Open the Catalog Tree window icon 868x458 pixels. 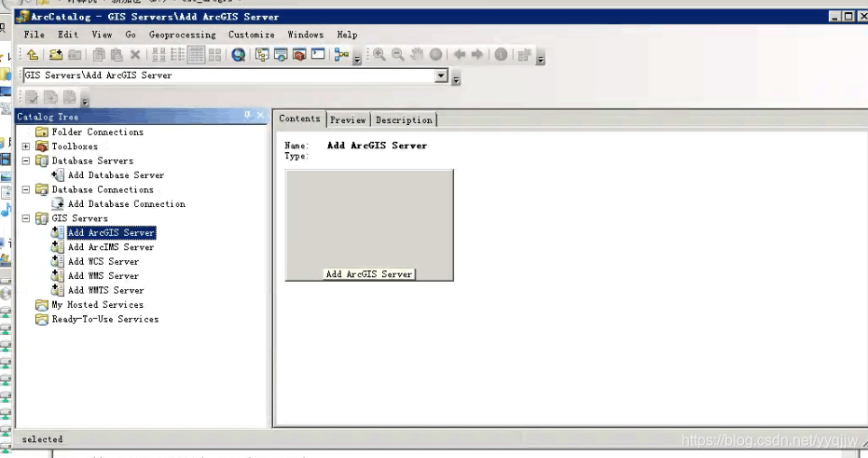coord(262,54)
